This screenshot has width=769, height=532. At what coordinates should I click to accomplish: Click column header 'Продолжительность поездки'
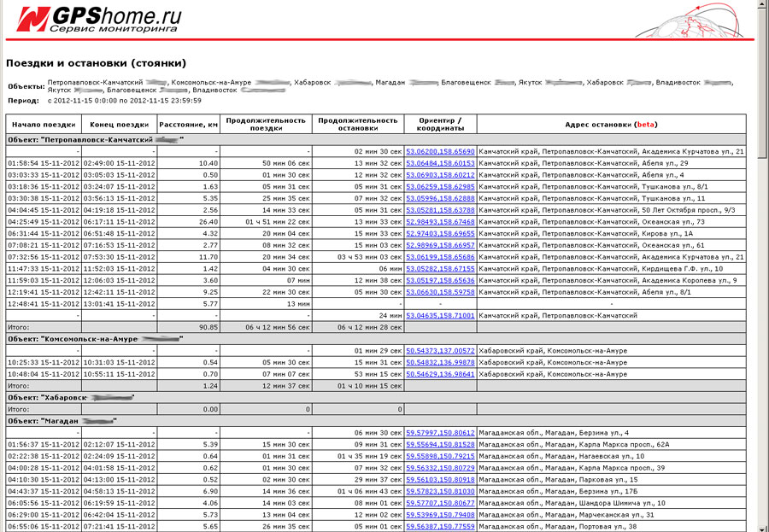(266, 124)
